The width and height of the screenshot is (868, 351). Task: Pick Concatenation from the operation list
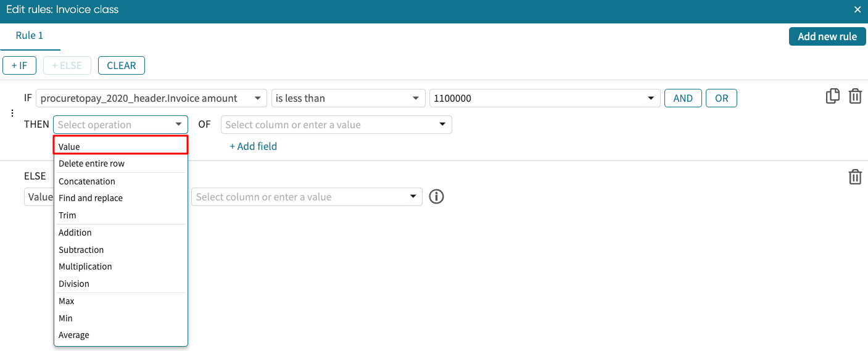(87, 181)
